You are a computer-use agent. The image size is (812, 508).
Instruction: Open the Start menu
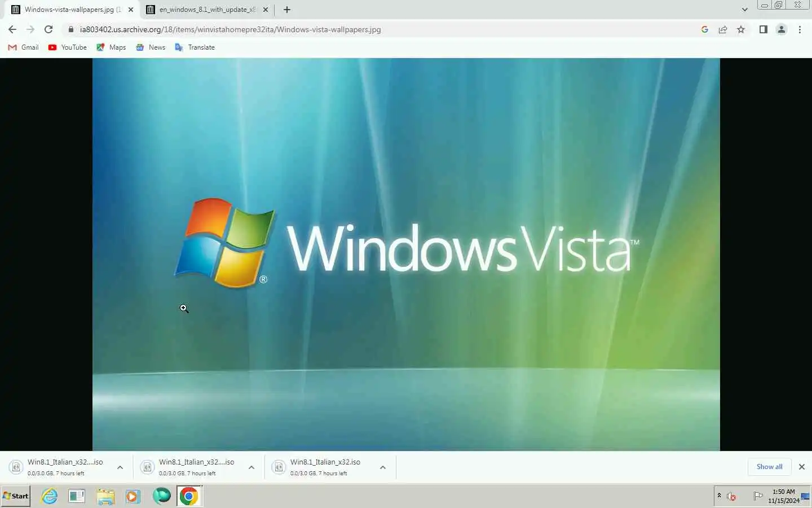click(16, 496)
